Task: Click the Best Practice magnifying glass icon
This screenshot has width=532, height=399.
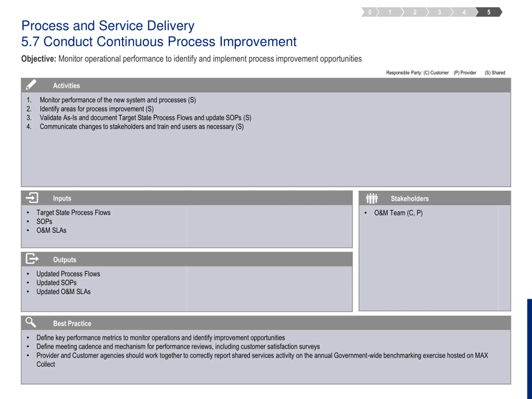Action: 31,322
